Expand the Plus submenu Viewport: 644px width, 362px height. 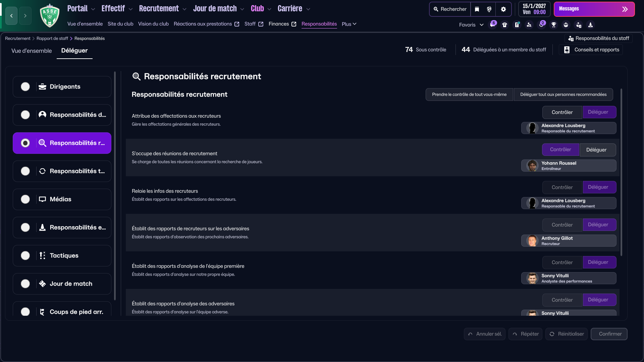click(x=349, y=24)
